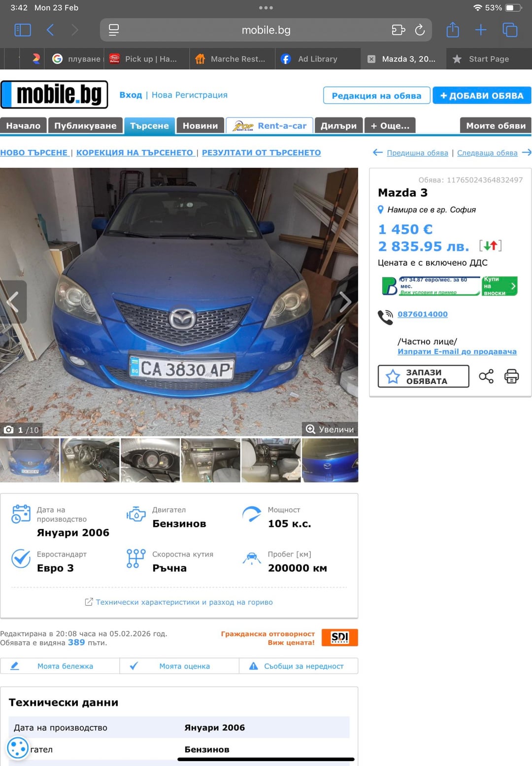Screen dimensions: 532x766
Task: Save the listing with ЗАПАЗИ ОБЯВАТА
Action: click(423, 377)
